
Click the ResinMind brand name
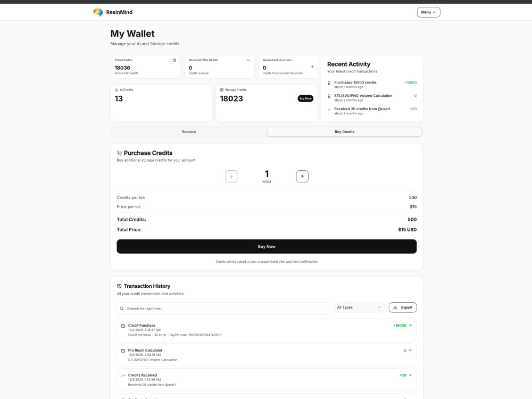tap(119, 12)
